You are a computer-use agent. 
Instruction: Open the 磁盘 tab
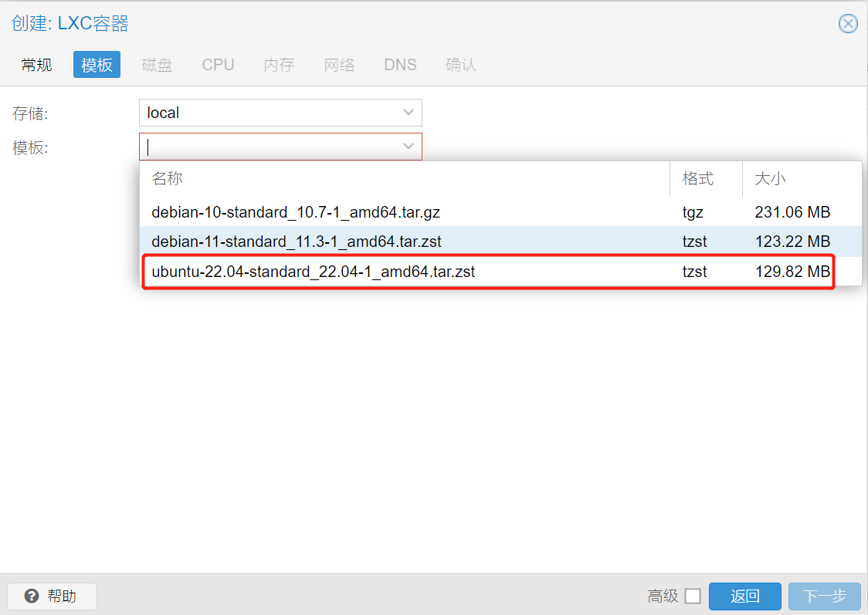157,65
